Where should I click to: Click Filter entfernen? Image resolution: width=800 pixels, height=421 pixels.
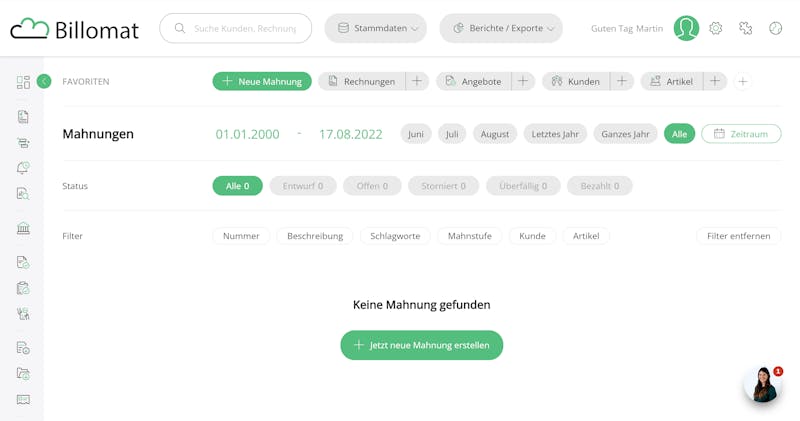(x=739, y=236)
